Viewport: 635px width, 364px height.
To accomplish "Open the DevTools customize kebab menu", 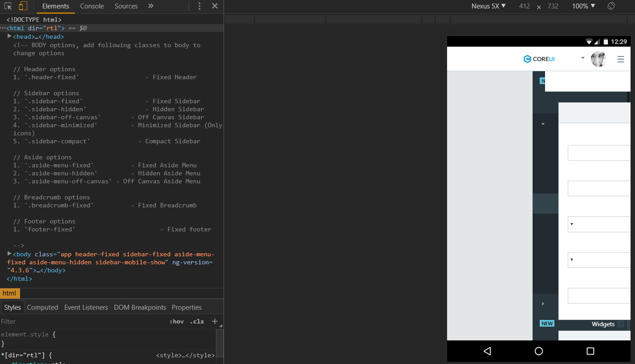I will pyautogui.click(x=199, y=6).
